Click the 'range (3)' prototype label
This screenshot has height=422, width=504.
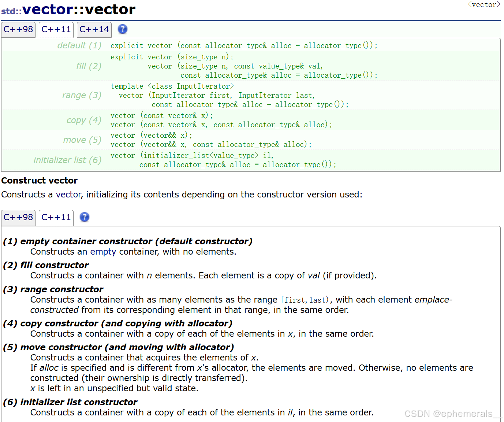(x=82, y=95)
